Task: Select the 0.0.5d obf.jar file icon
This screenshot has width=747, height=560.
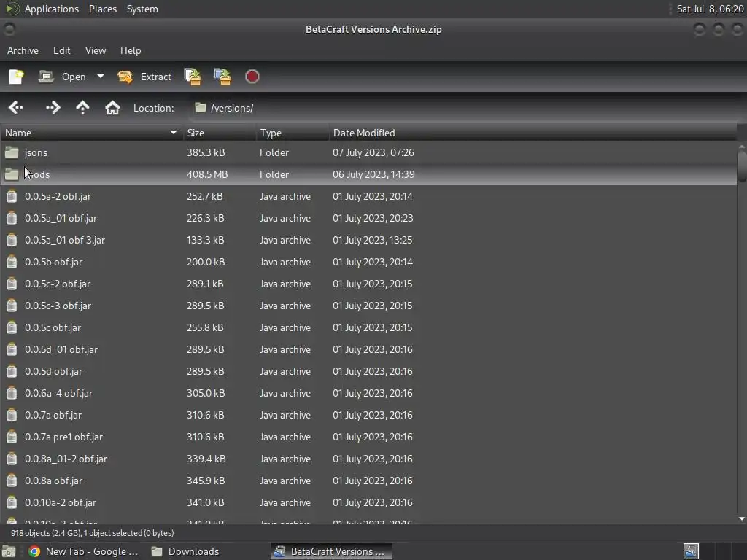Action: tap(12, 371)
